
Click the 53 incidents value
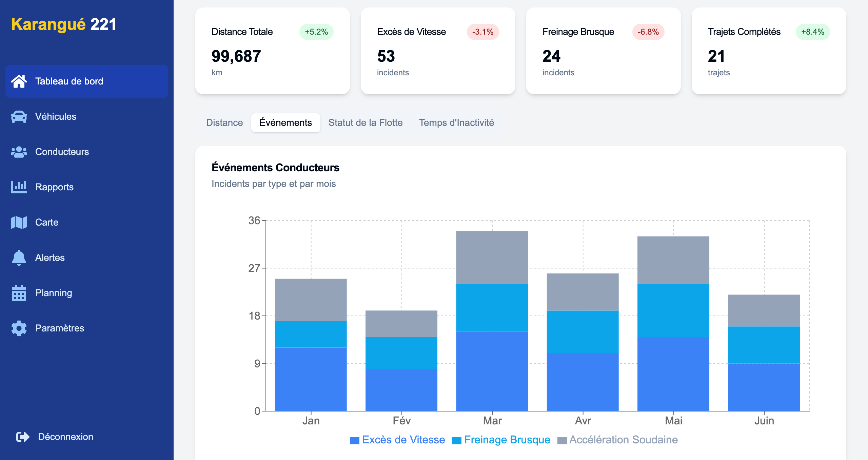tap(386, 56)
